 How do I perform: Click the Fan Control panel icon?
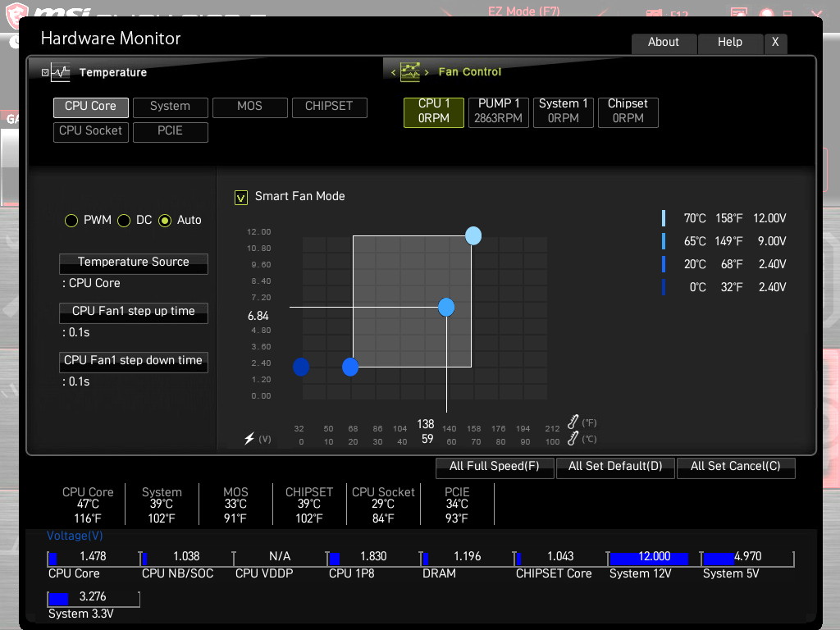410,72
